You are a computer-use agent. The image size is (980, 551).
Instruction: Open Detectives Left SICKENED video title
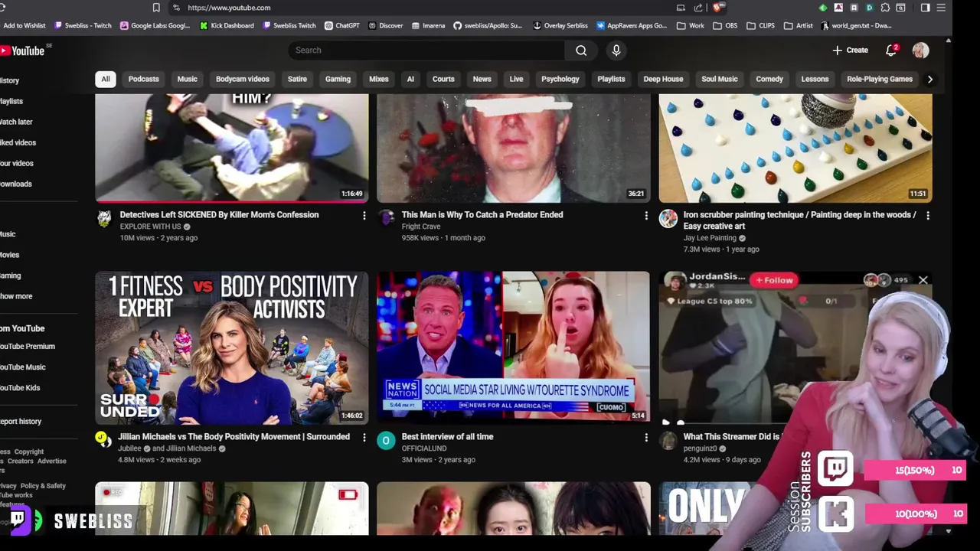tap(219, 215)
